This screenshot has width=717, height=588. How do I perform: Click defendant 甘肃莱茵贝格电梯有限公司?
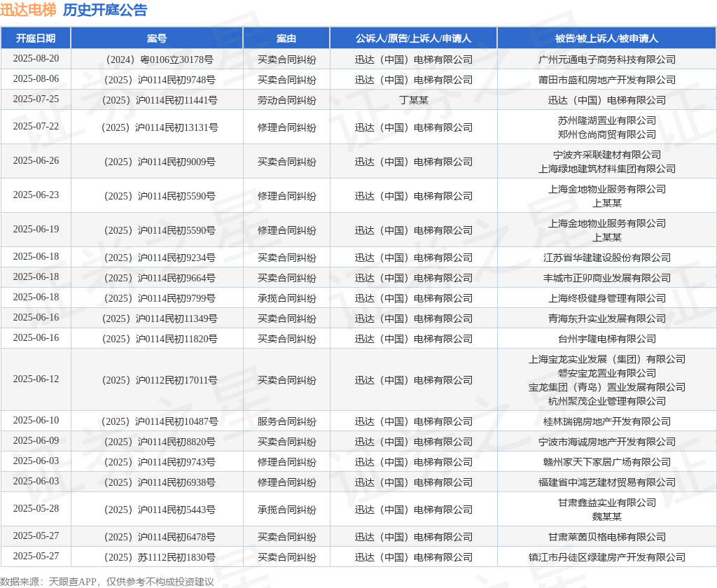[607, 537]
